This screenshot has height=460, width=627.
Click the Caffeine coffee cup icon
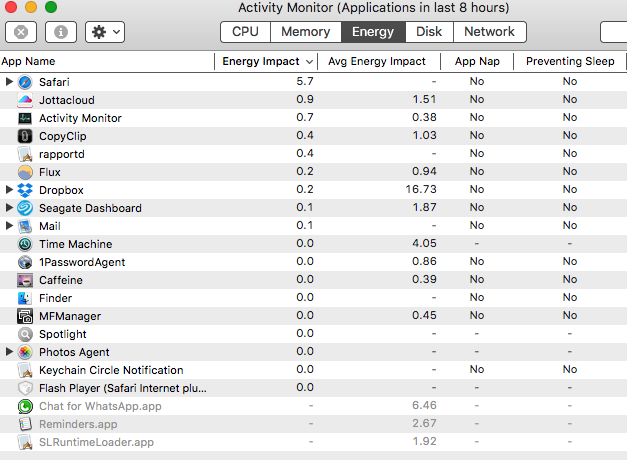pos(25,280)
